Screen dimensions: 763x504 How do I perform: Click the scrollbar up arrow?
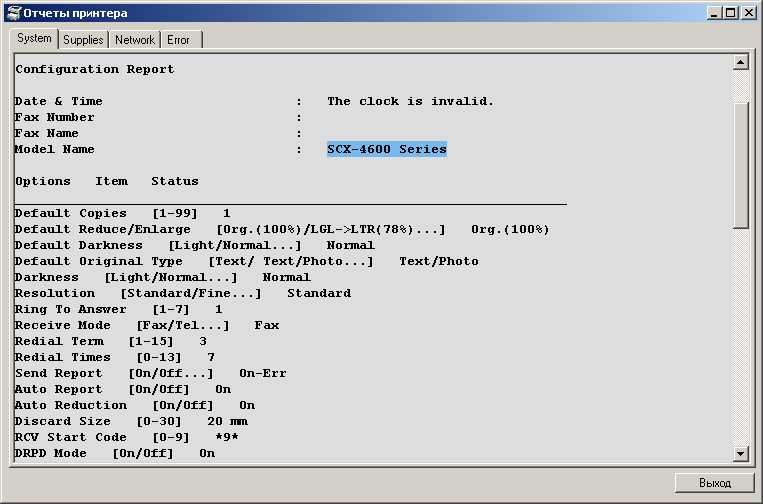point(740,62)
